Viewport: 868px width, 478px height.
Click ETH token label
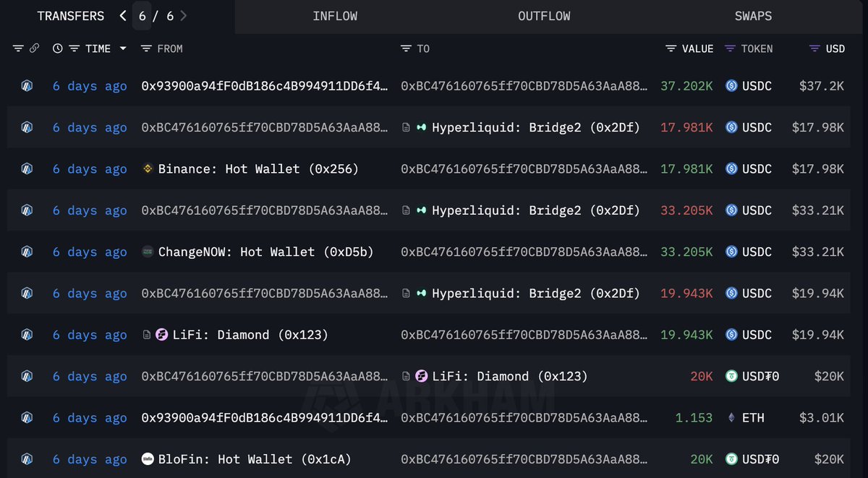pyautogui.click(x=753, y=418)
